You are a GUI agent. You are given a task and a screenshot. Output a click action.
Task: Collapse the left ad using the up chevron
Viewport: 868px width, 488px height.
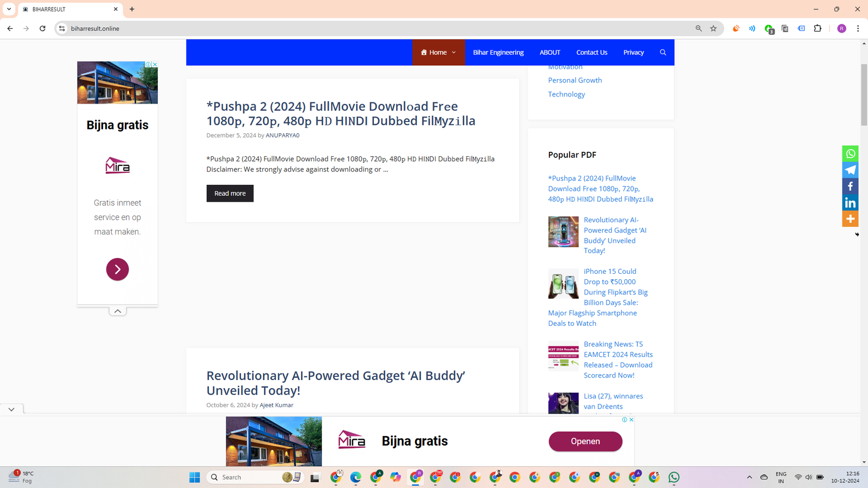tap(117, 311)
